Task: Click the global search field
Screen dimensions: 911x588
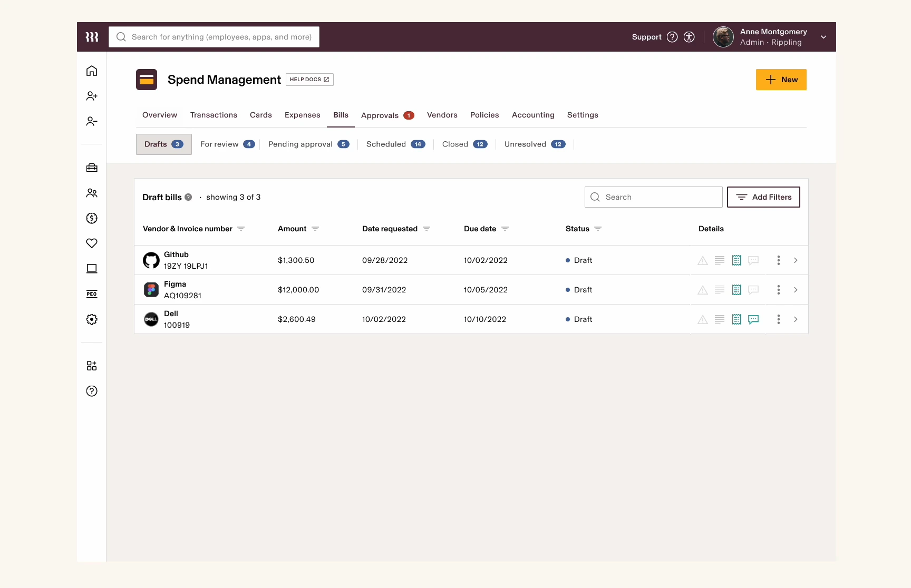Action: (214, 37)
